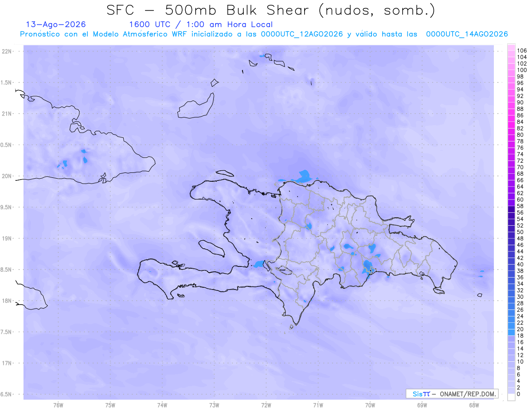Click the '1600 UTC / 1:00 am Hora Local' time label
532x411 pixels.
tap(201, 24)
